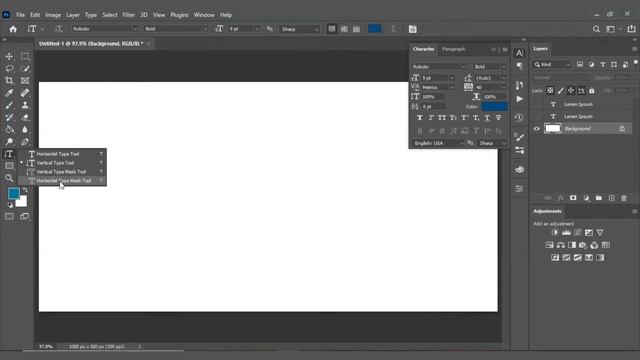This screenshot has width=640, height=360.
Task: Select the Move tool
Action: pyautogui.click(x=9, y=56)
